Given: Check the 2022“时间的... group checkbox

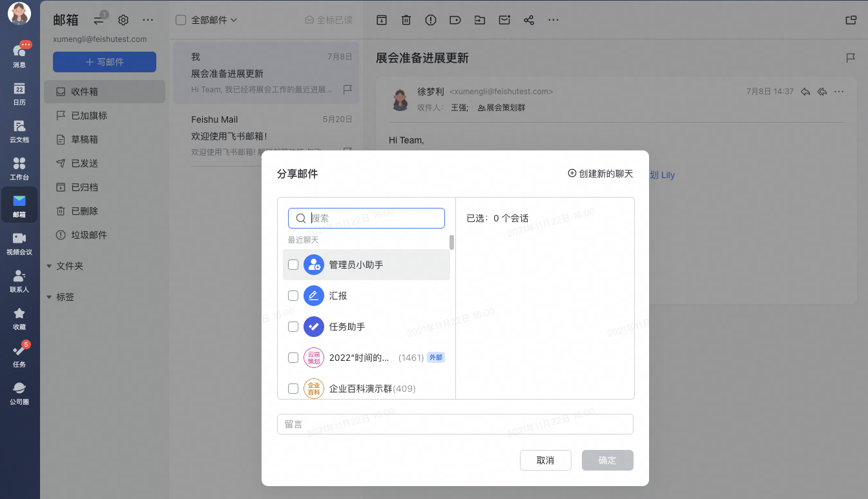Looking at the screenshot, I should tap(293, 358).
